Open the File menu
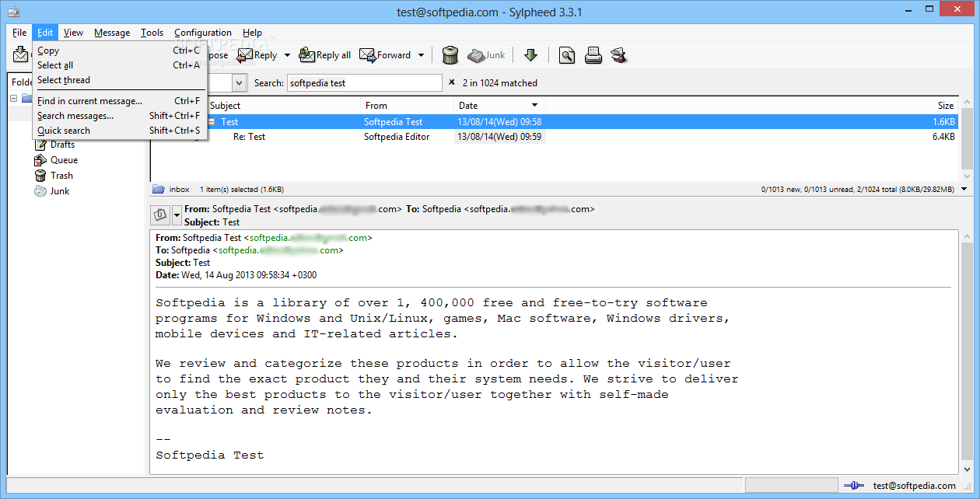 [19, 33]
